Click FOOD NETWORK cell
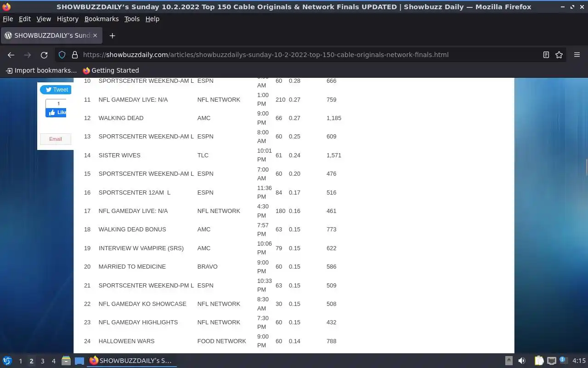Viewport: 588px width, 368px height. (222, 341)
